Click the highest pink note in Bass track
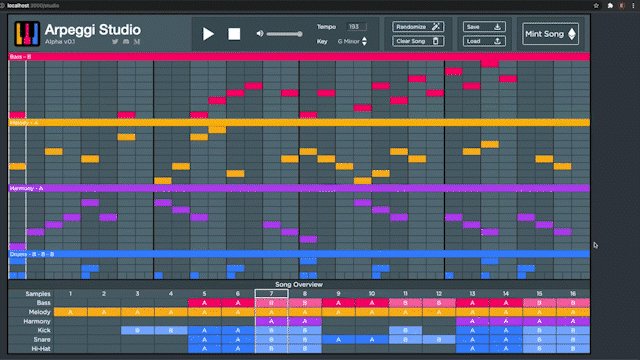Image resolution: width=640 pixels, height=360 pixels. pyautogui.click(x=490, y=64)
